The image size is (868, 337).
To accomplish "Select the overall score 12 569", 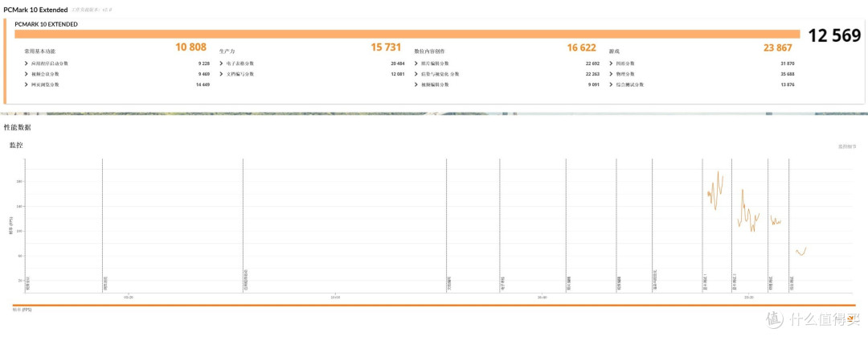I will (x=834, y=35).
